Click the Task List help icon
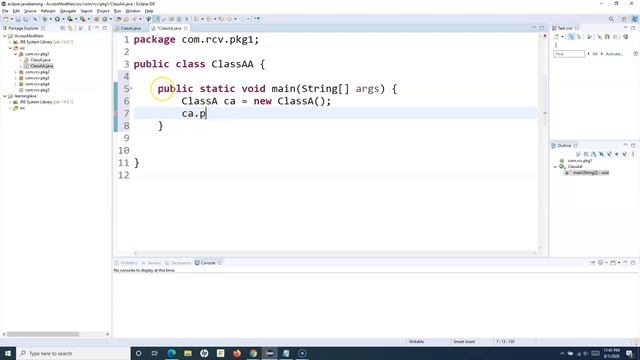 pos(636,54)
